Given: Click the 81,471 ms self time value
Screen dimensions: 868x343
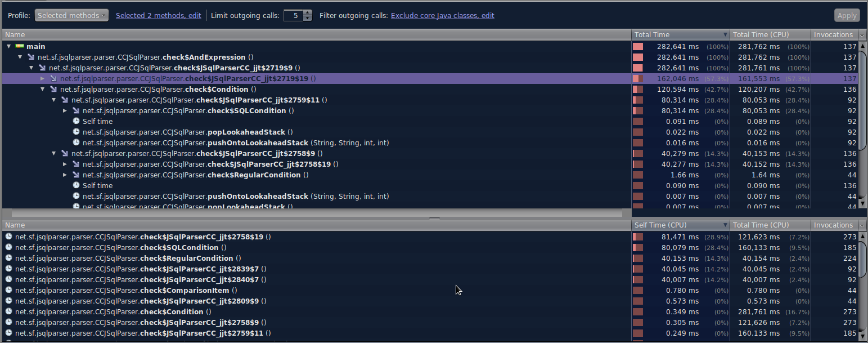Looking at the screenshot, I should [x=680, y=237].
